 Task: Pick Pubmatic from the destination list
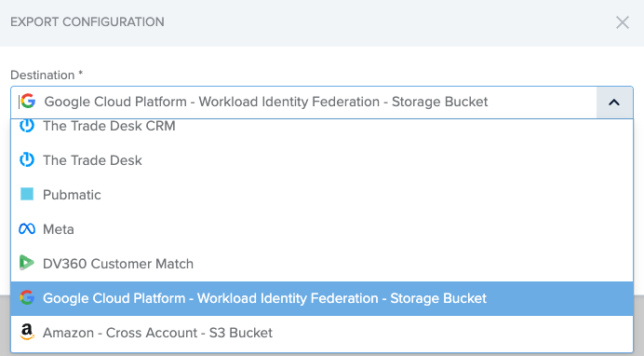(322, 195)
